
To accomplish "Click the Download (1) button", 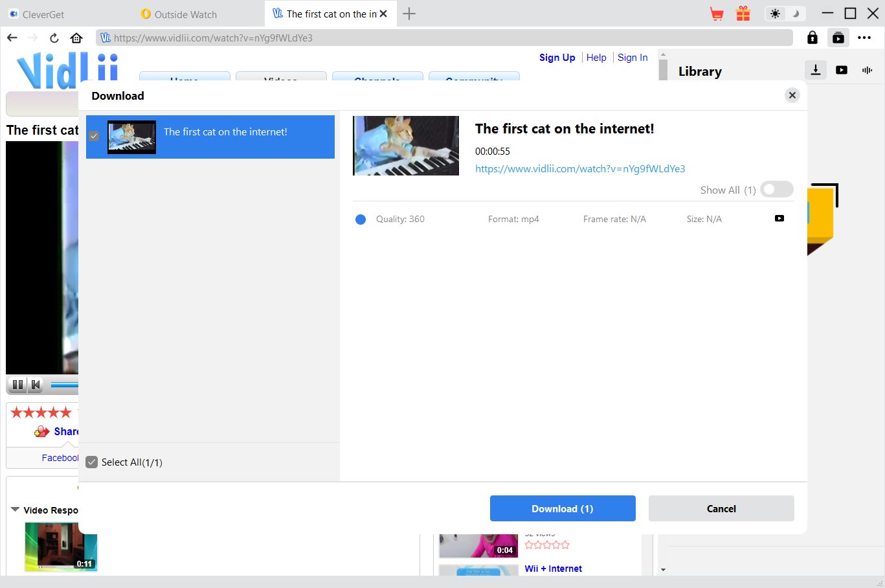I will [562, 508].
